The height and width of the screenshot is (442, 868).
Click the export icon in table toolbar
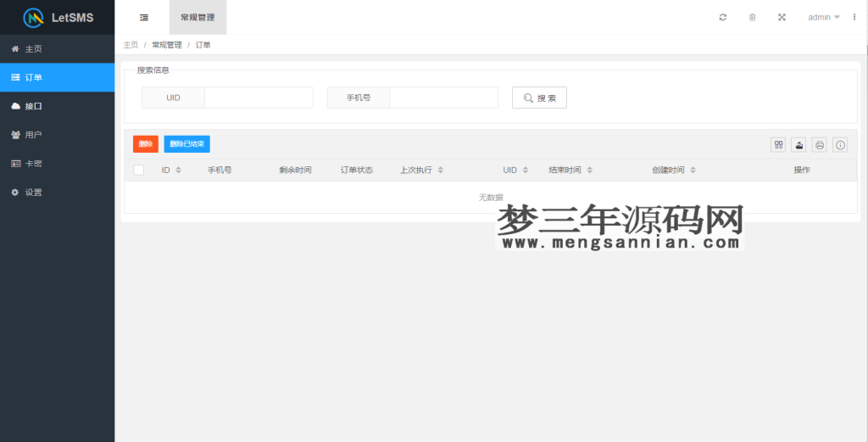point(798,145)
